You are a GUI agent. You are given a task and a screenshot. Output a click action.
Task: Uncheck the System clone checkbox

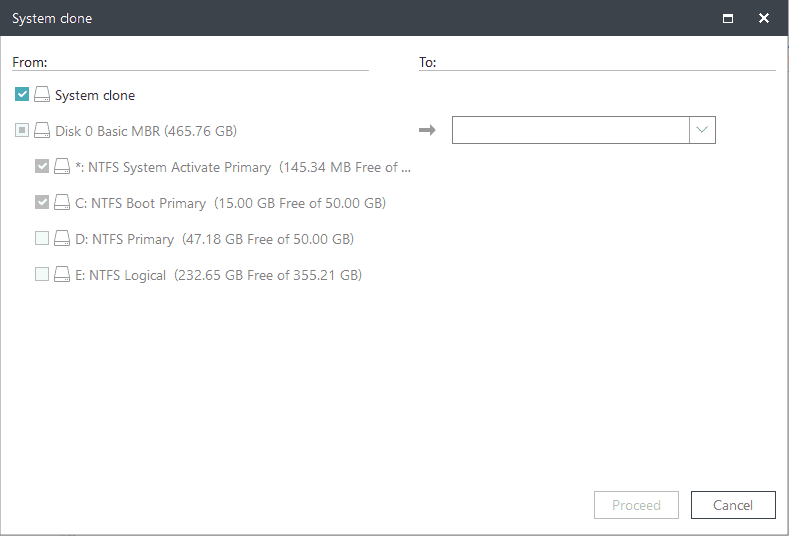22,95
